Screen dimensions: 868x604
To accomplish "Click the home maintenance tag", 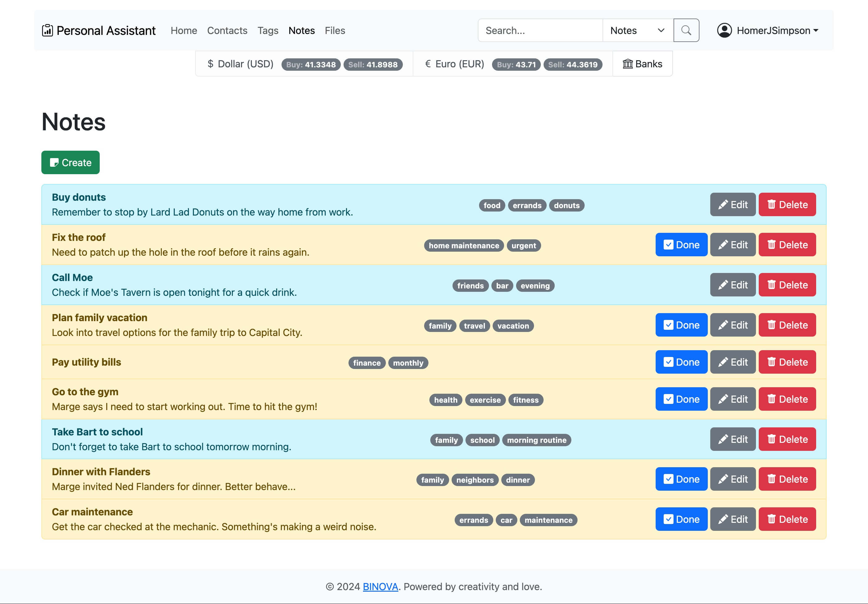I will click(464, 245).
